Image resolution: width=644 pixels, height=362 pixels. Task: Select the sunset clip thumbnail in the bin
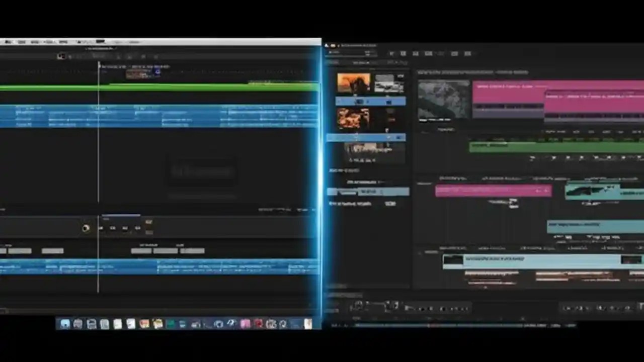tap(354, 82)
